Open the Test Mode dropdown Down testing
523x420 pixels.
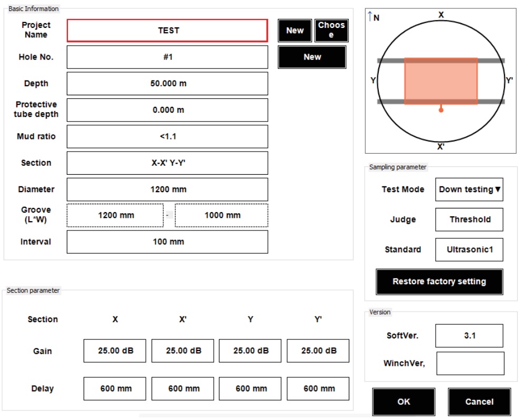[470, 190]
